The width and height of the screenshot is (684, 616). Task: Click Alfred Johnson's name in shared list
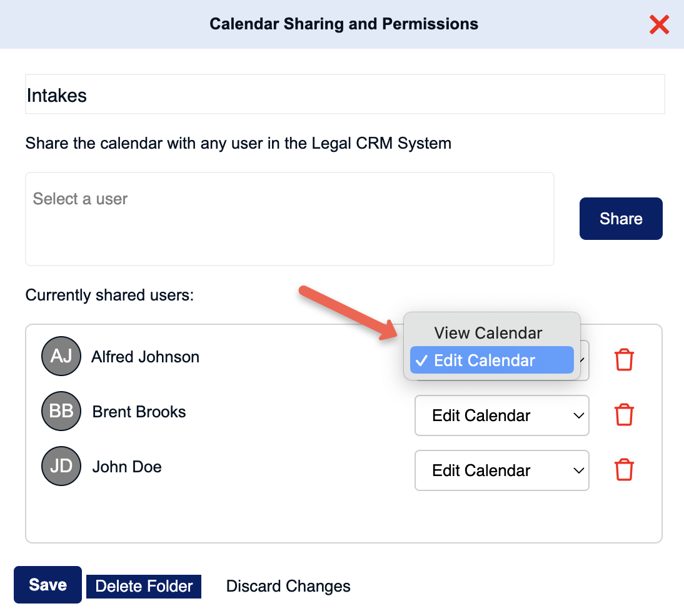pos(145,357)
